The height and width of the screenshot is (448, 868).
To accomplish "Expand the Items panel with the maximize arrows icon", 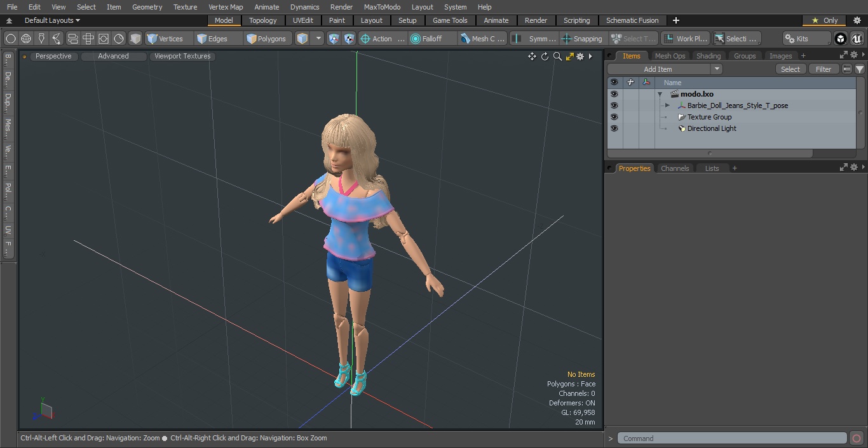I will (844, 55).
